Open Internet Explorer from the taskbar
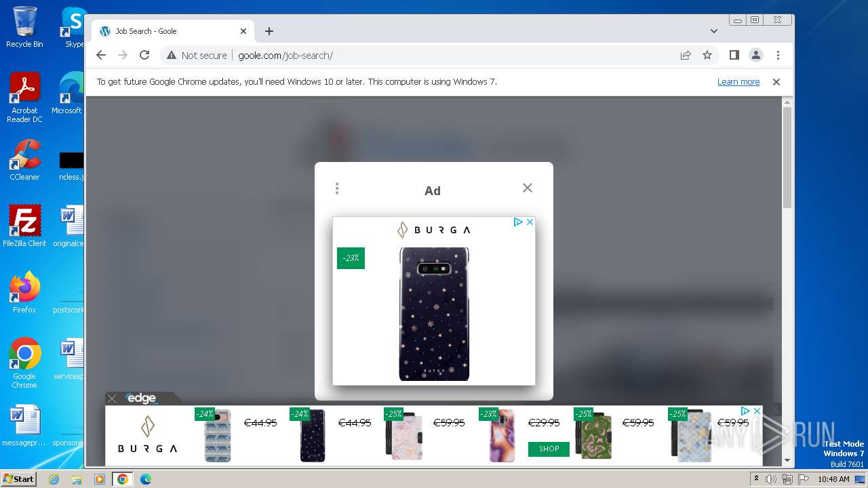868x488 pixels. click(x=54, y=479)
